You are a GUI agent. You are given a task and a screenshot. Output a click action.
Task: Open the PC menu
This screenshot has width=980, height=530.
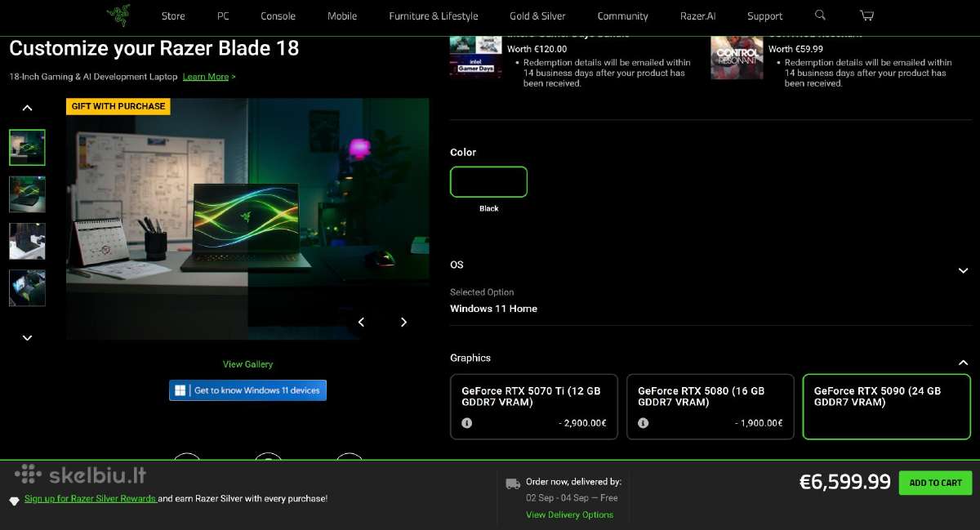[x=223, y=16]
